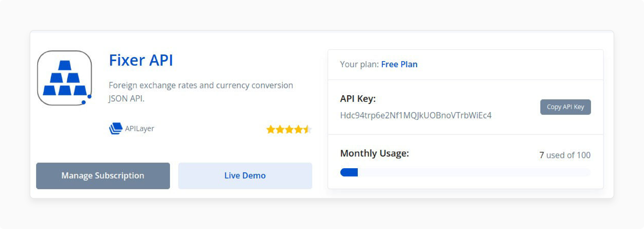This screenshot has width=644, height=229.
Task: Select the API key string Hdc94trp6e2Nf1MQJkUOBnoVTrbWiEc4
Action: tap(416, 115)
